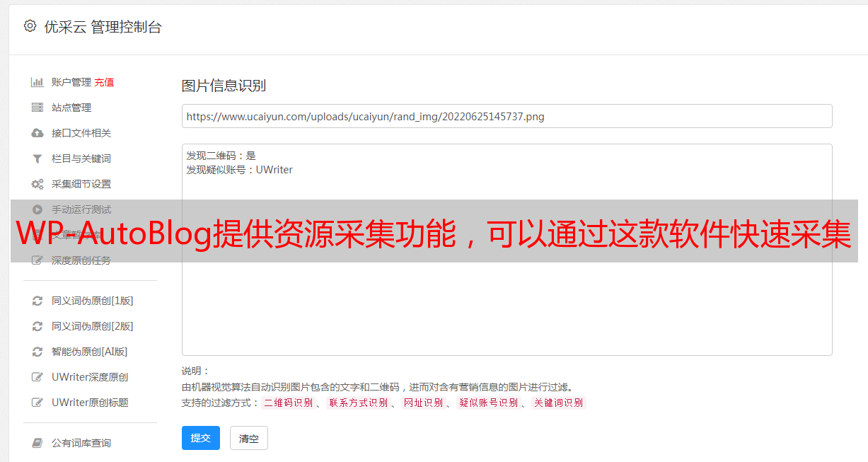Open 栏目与关键词 menu item
Image resolution: width=868 pixels, height=462 pixels.
pyautogui.click(x=81, y=158)
